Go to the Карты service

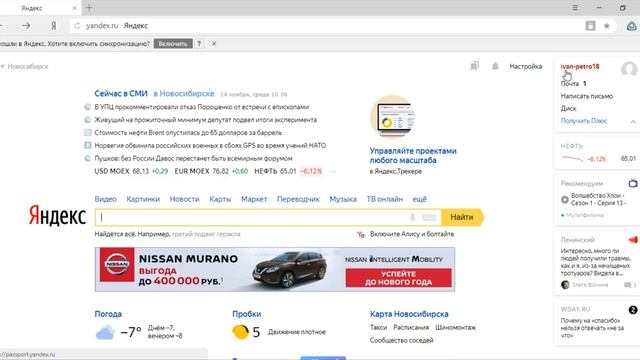(220, 199)
